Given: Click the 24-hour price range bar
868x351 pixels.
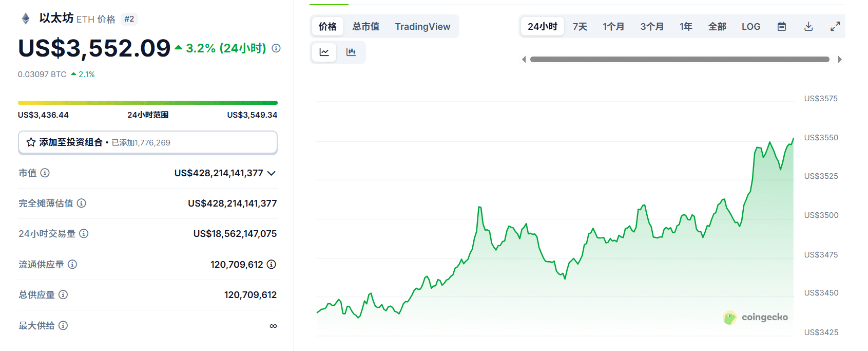Looking at the screenshot, I should pos(148,103).
